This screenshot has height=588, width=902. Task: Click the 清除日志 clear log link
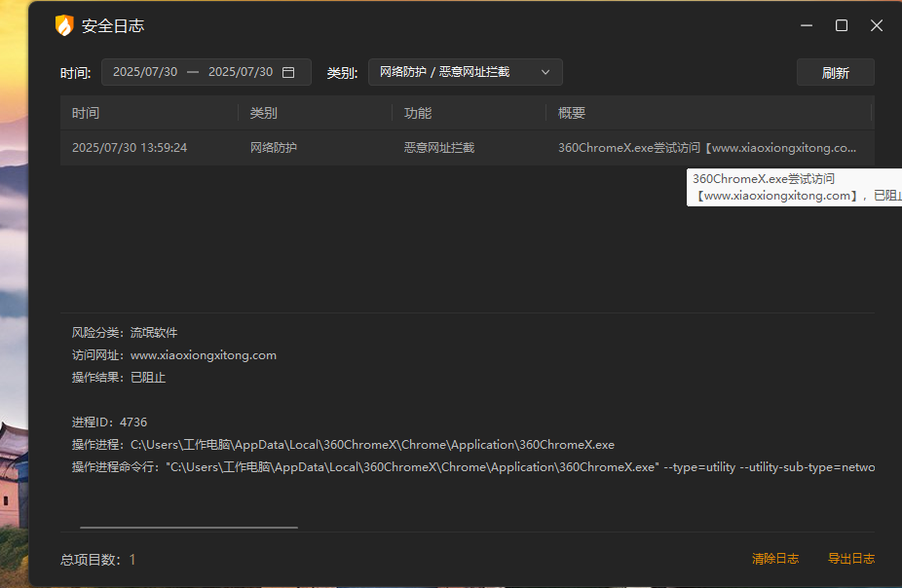[x=774, y=559]
